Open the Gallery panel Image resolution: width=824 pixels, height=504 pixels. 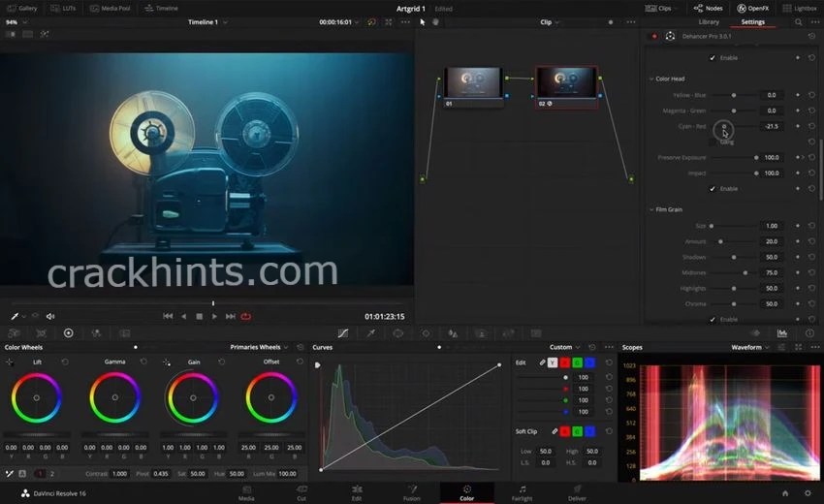tap(22, 8)
